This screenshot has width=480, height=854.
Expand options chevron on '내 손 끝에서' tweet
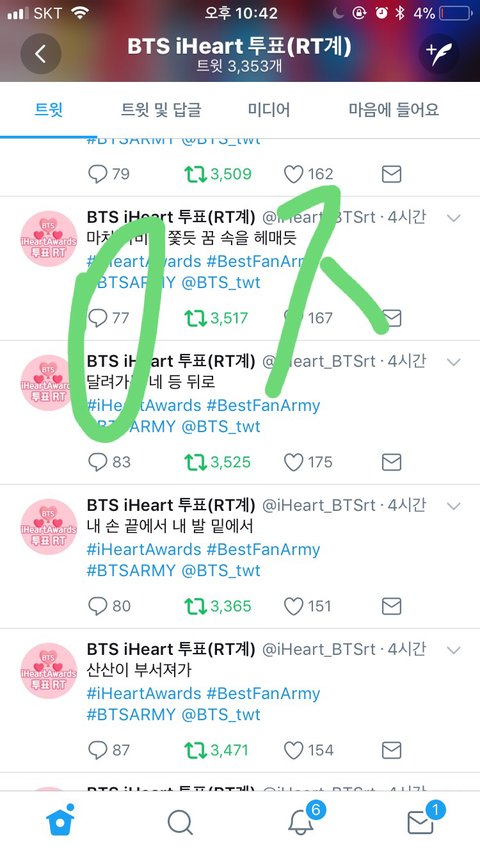(x=453, y=506)
